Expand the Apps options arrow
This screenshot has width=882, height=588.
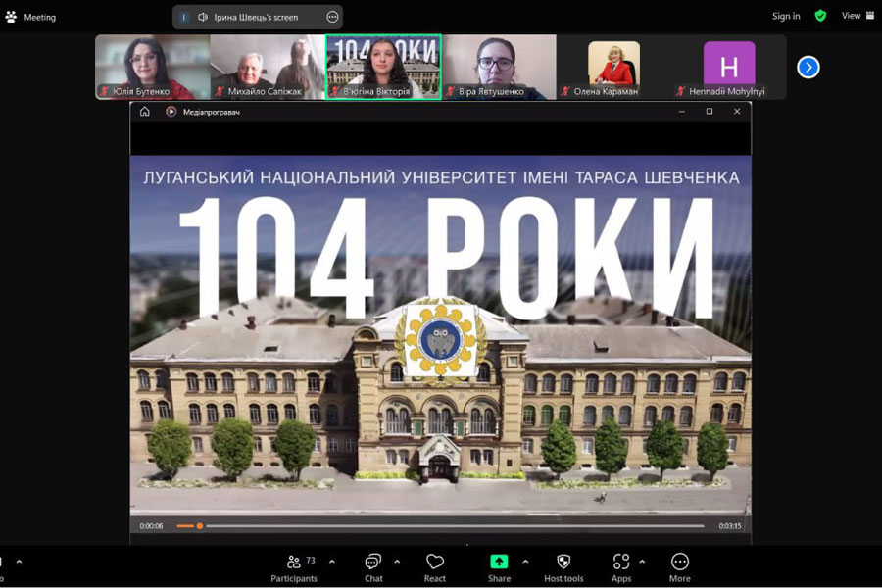click(642, 562)
